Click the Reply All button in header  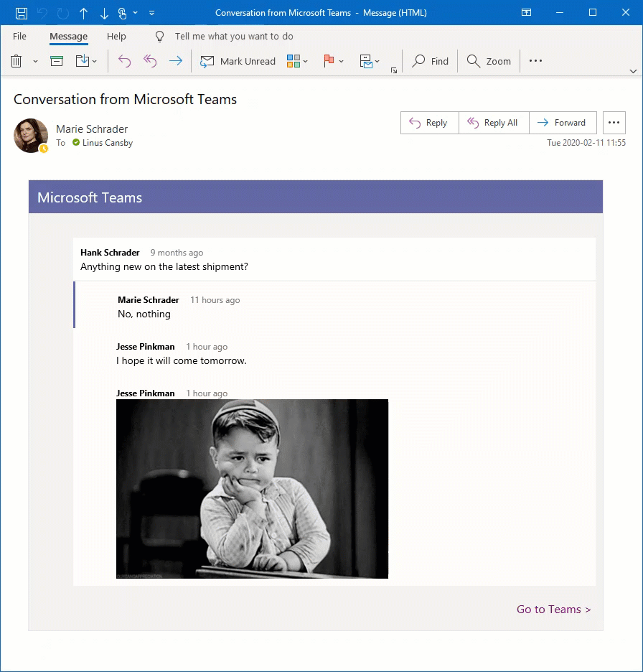(x=494, y=123)
